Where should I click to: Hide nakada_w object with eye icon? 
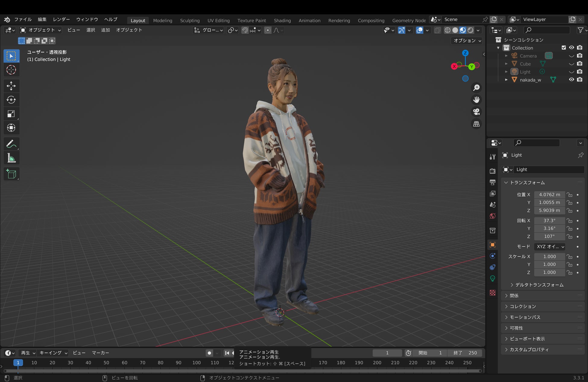(x=571, y=80)
